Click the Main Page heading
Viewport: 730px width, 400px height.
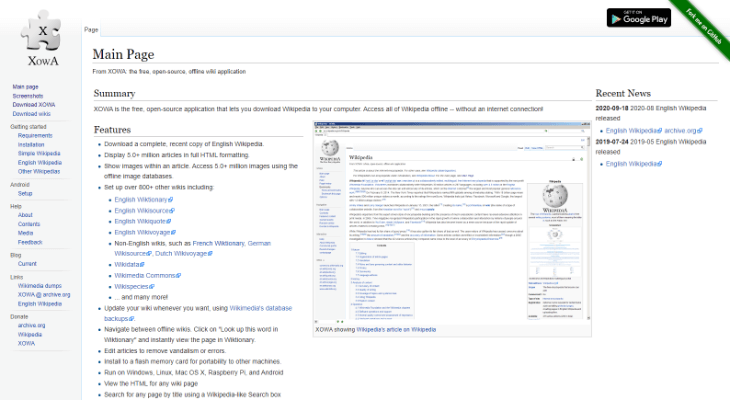pos(123,54)
